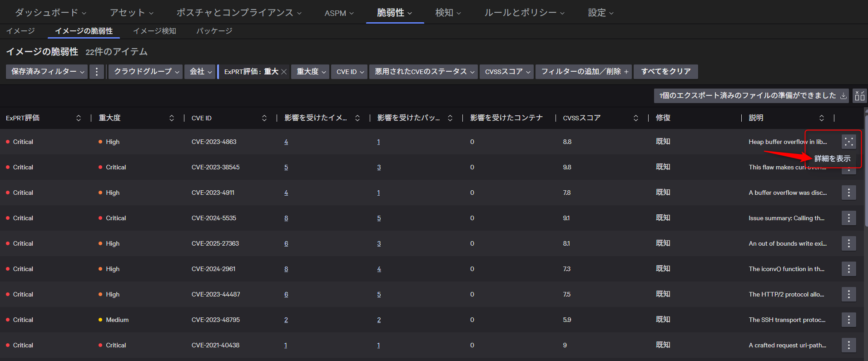Open affected packages count 3 for CVE-2023-38545
868x361 pixels.
pos(379,167)
